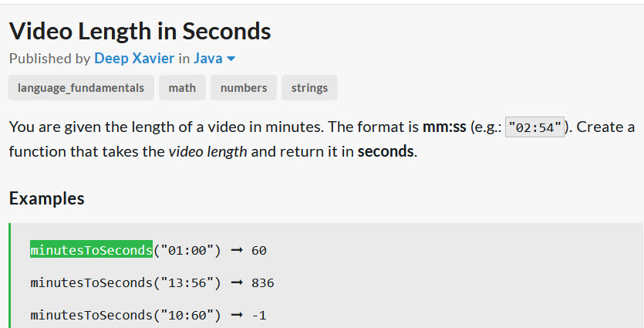Image resolution: width=644 pixels, height=328 pixels.
Task: Filter by language_fundamentals tag
Action: point(81,87)
